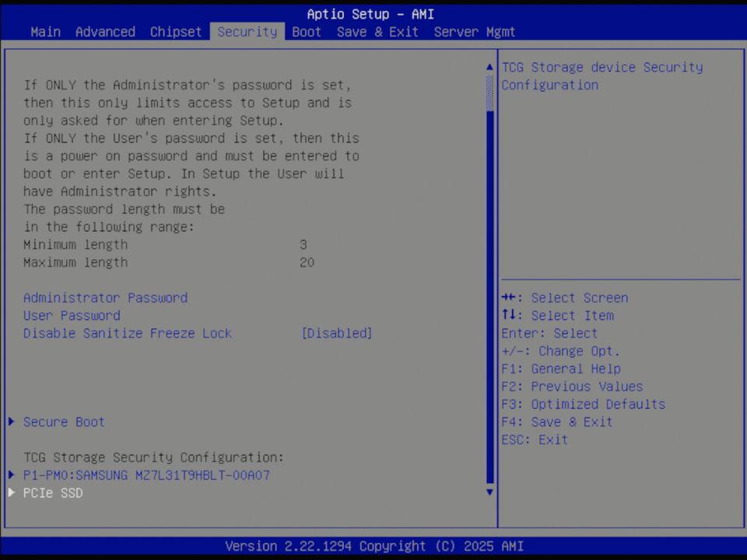
Task: Set the User Password
Action: click(71, 315)
